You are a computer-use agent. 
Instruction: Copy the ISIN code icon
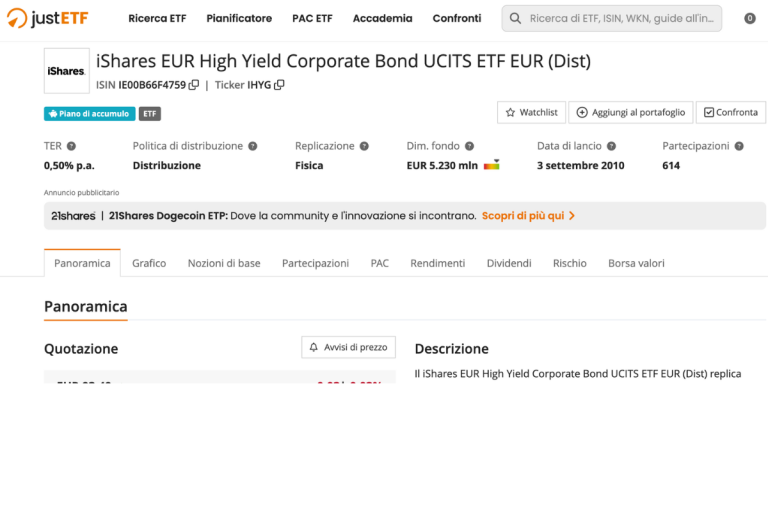(x=194, y=85)
